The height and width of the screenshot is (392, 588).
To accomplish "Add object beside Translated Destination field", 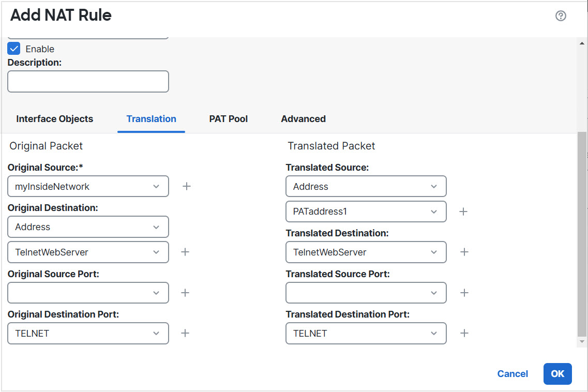I will pyautogui.click(x=464, y=252).
